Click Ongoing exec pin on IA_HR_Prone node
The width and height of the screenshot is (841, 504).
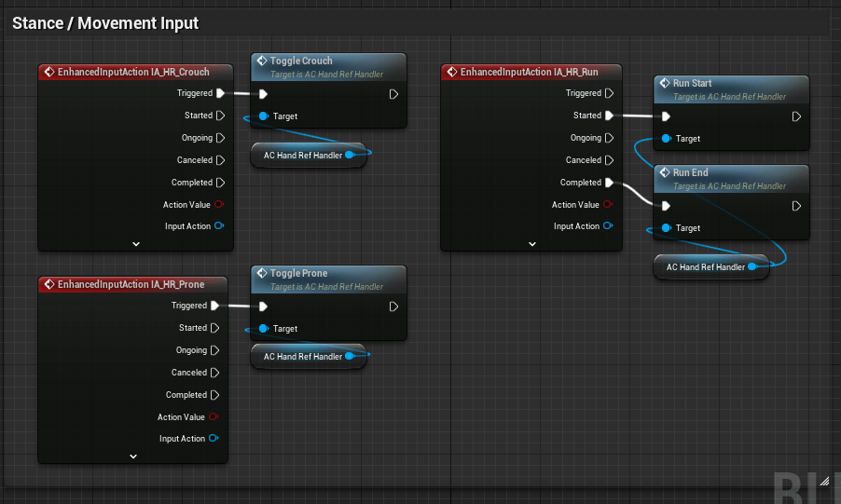pyautogui.click(x=214, y=350)
